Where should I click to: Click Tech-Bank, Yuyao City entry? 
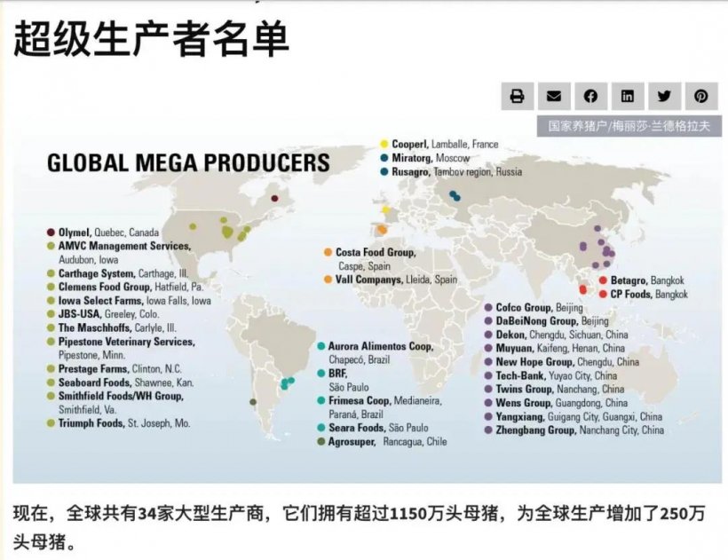point(550,375)
